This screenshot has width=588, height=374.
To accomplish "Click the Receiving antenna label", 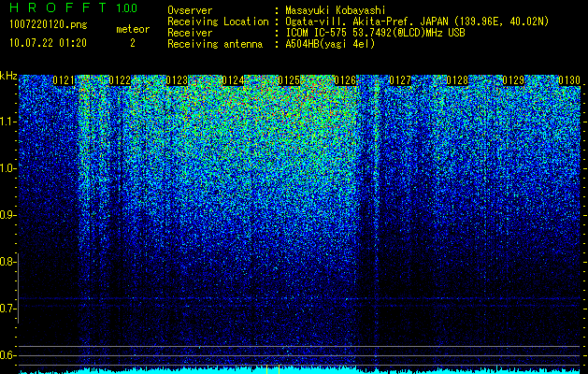I will tap(215, 44).
